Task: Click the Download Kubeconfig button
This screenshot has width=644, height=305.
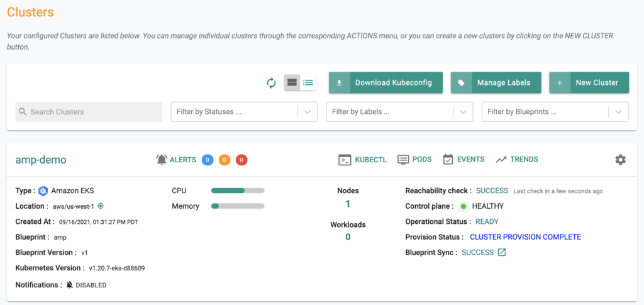Action: 386,82
